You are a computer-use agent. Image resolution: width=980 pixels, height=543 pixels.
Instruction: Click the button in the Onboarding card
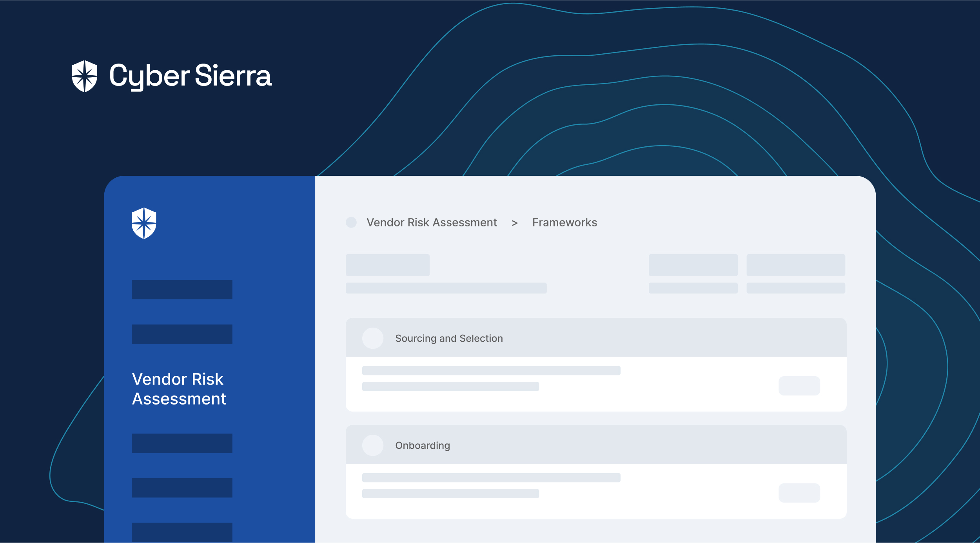coord(799,493)
